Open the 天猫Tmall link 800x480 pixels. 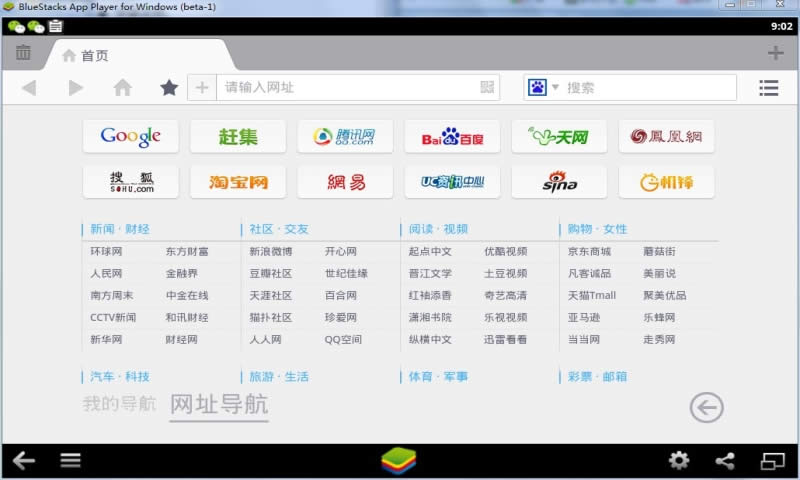coord(592,295)
